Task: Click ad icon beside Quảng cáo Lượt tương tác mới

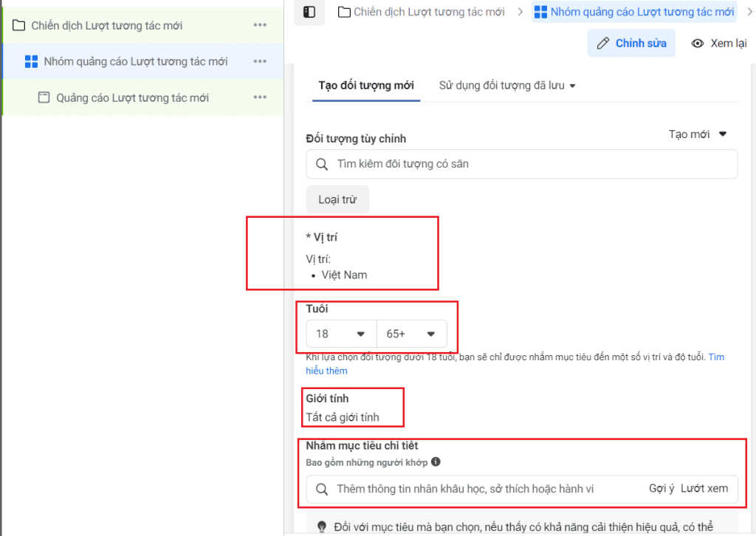Action: [44, 97]
